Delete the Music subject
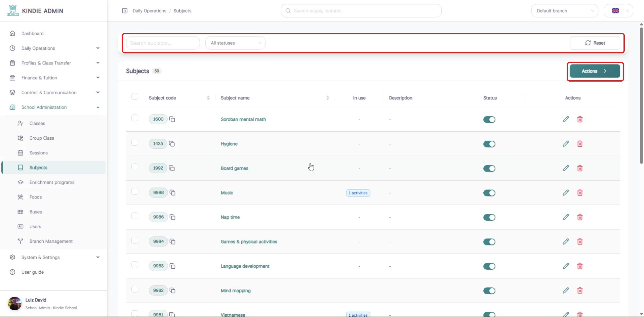 pyautogui.click(x=580, y=193)
